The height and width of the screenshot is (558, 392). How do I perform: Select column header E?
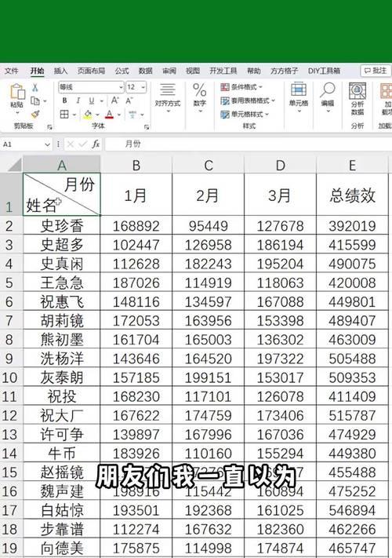pos(352,166)
